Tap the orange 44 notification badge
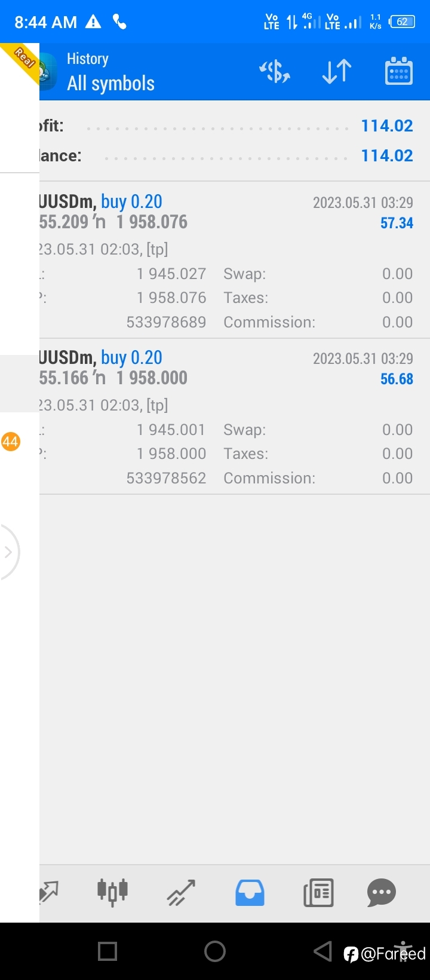The image size is (430, 980). click(10, 442)
